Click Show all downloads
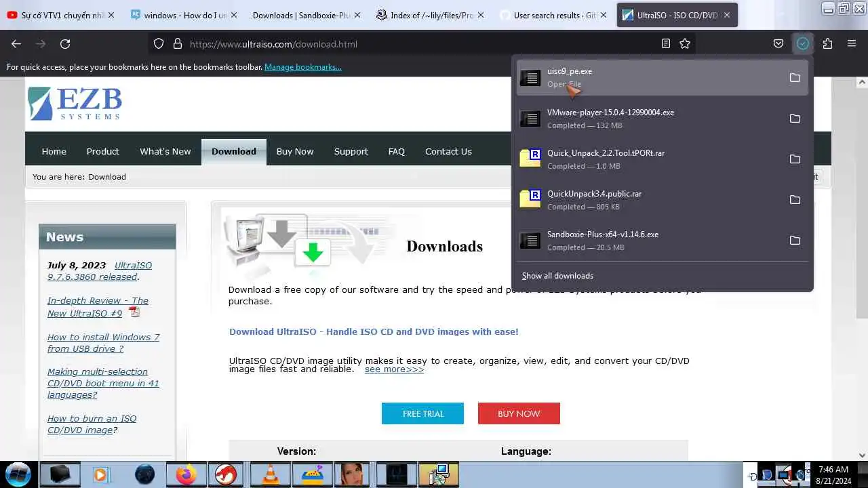868x488 pixels. tap(557, 276)
